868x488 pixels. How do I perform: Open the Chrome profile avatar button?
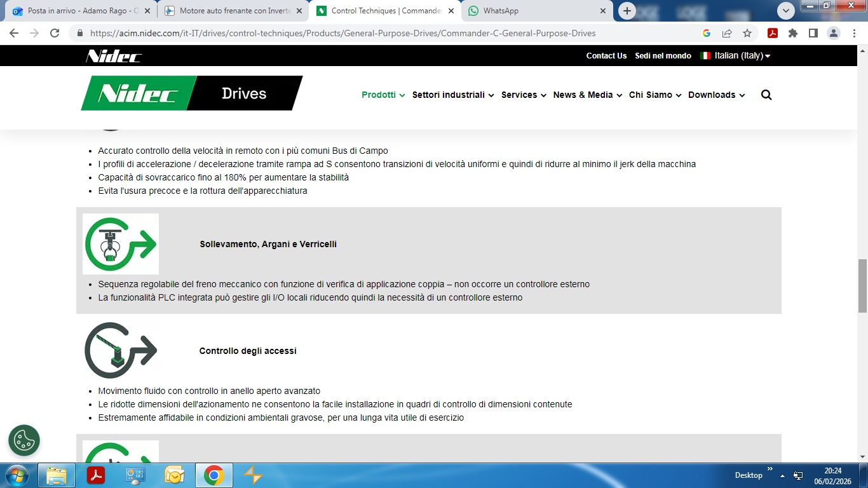pos(833,33)
